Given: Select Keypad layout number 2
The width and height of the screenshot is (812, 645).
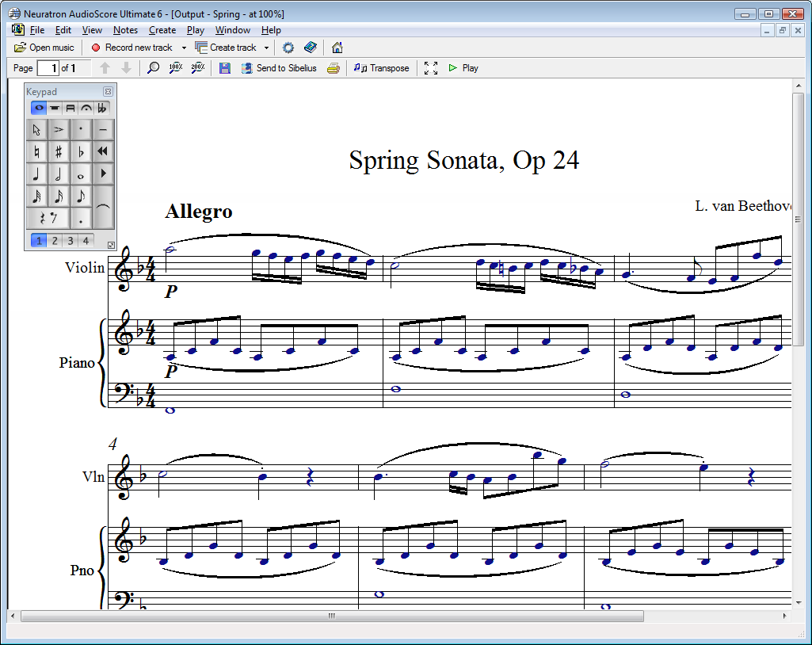Looking at the screenshot, I should (x=55, y=240).
